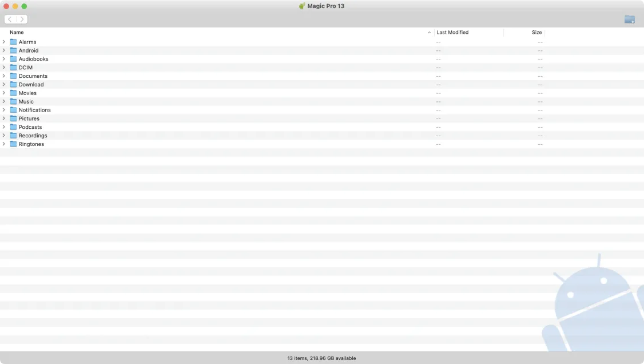The height and width of the screenshot is (364, 644).
Task: Sort files by Last Modified column
Action: click(452, 33)
